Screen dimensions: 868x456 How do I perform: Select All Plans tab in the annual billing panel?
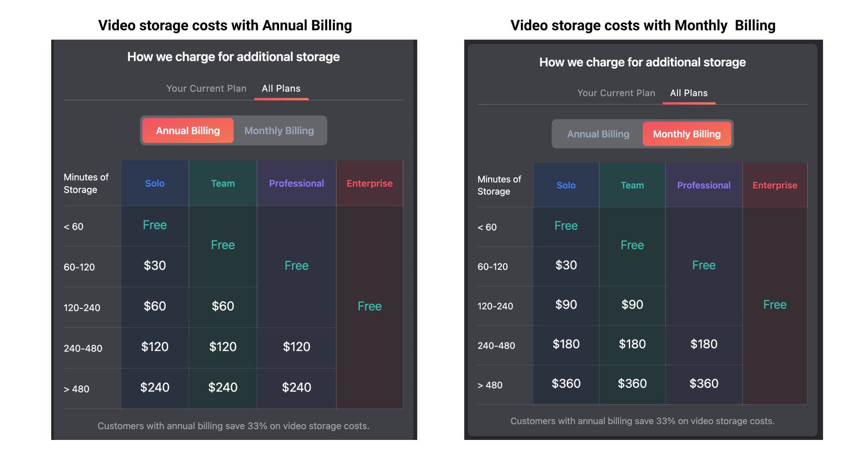pos(281,89)
